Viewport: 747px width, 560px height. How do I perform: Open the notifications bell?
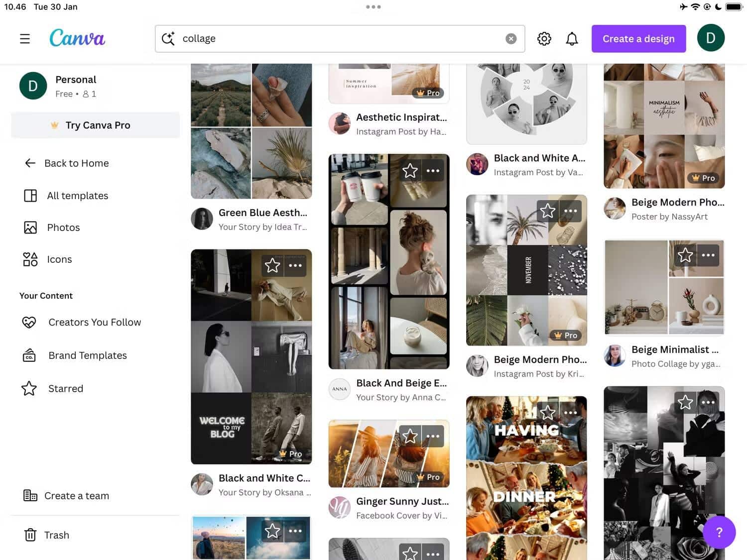tap(572, 39)
